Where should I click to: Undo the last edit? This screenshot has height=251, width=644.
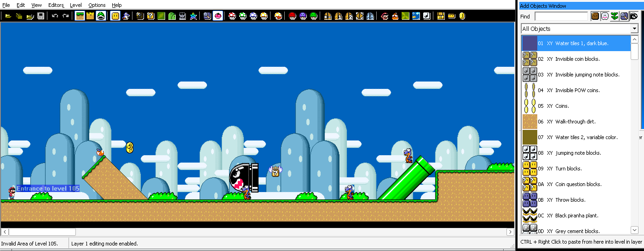tap(55, 16)
